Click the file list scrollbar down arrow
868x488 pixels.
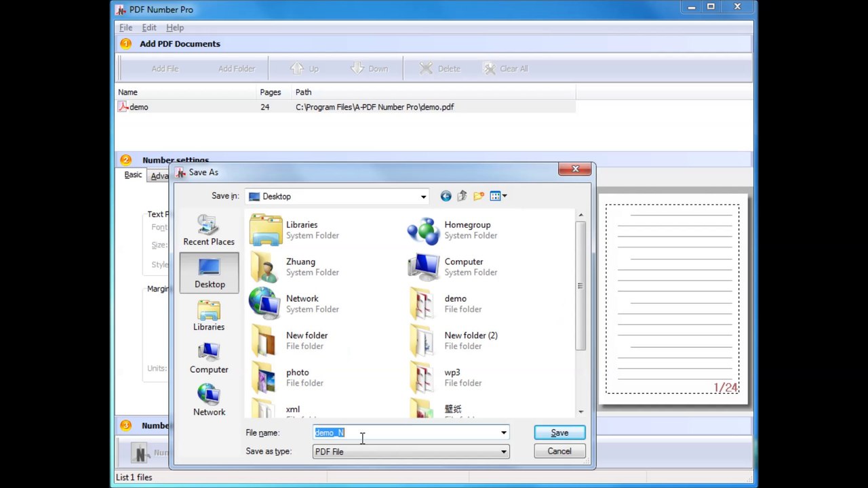580,411
